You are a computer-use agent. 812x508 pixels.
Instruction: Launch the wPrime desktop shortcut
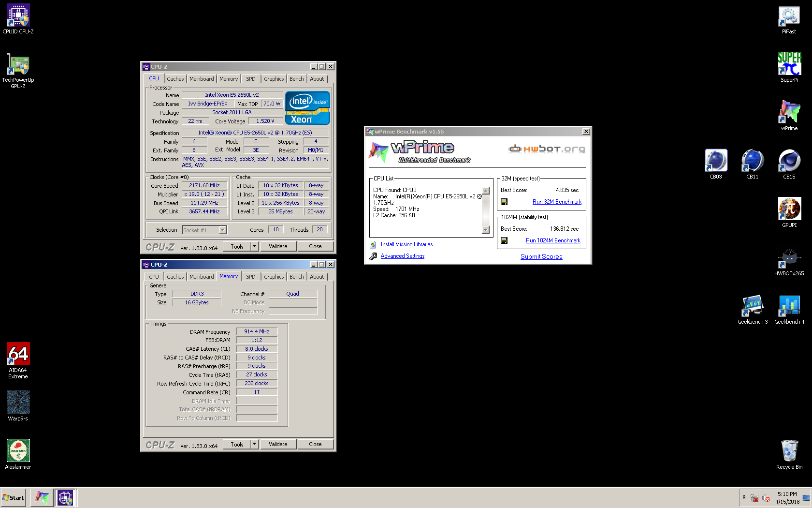tap(789, 116)
